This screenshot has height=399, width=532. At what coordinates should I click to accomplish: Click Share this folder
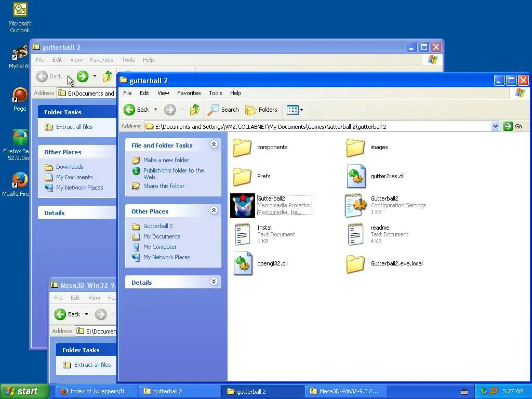click(164, 186)
